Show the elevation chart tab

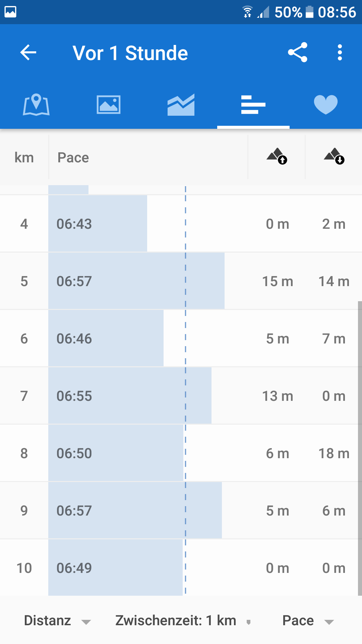tap(181, 105)
